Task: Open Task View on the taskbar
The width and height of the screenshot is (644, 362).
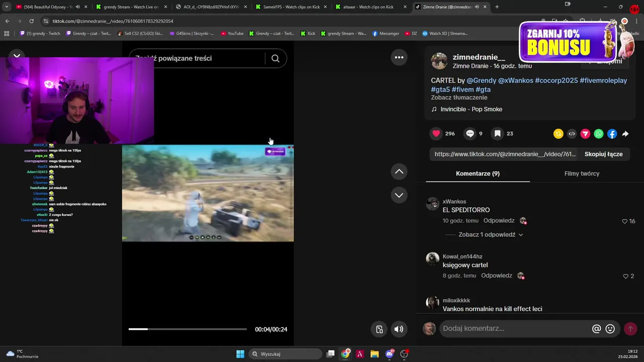Action: (331, 354)
